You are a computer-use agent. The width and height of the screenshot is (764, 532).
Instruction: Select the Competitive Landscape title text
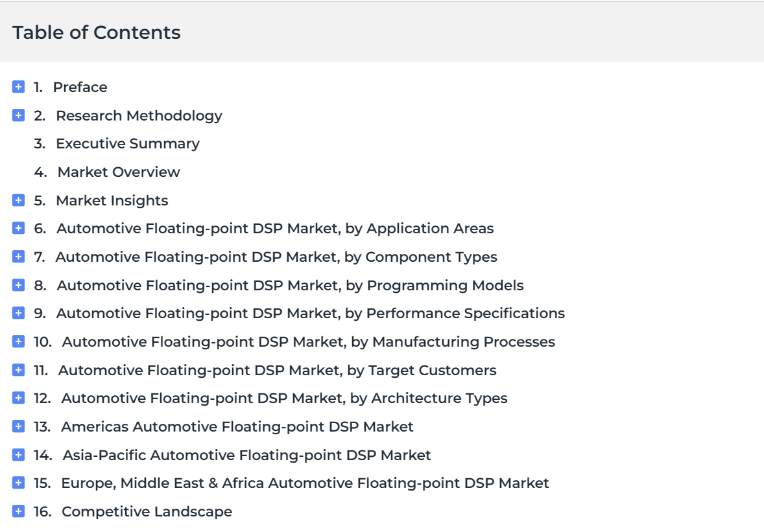(147, 511)
